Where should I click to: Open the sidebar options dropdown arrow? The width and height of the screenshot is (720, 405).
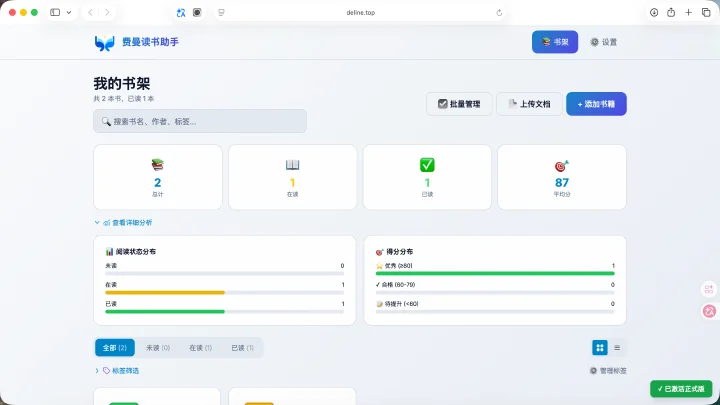point(69,12)
